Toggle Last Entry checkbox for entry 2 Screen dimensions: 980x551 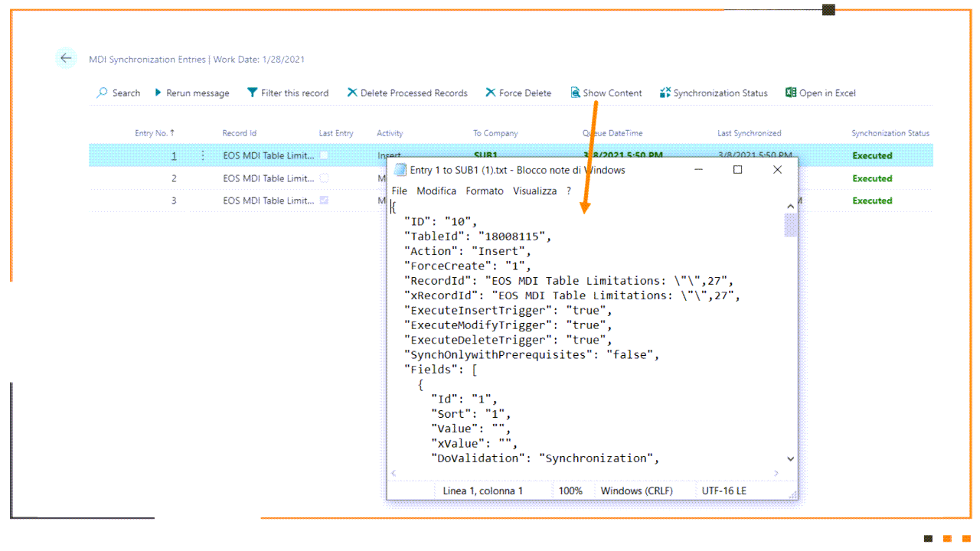pyautogui.click(x=324, y=178)
